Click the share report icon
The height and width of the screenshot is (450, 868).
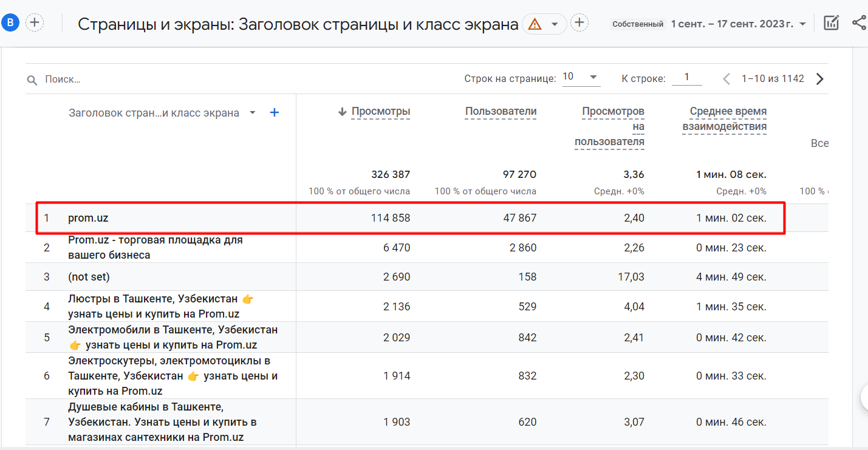coord(859,23)
